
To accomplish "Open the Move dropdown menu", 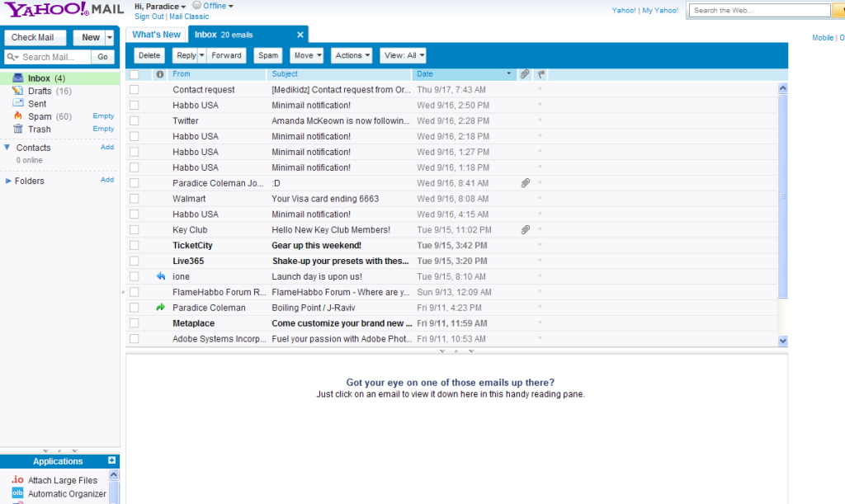I will [x=308, y=55].
